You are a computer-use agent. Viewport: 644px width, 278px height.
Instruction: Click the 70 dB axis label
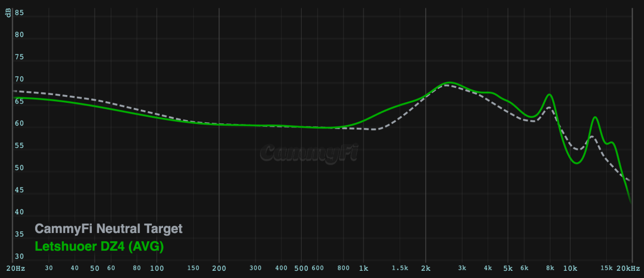click(x=19, y=79)
